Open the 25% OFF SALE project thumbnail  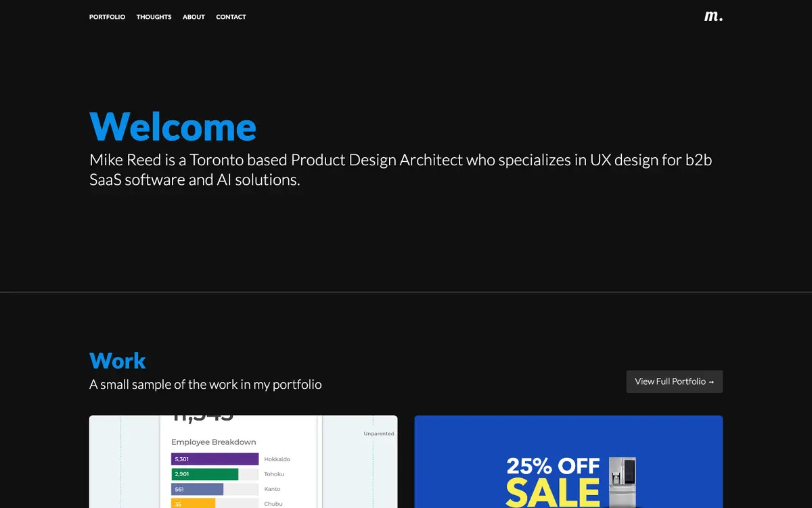pos(568,462)
